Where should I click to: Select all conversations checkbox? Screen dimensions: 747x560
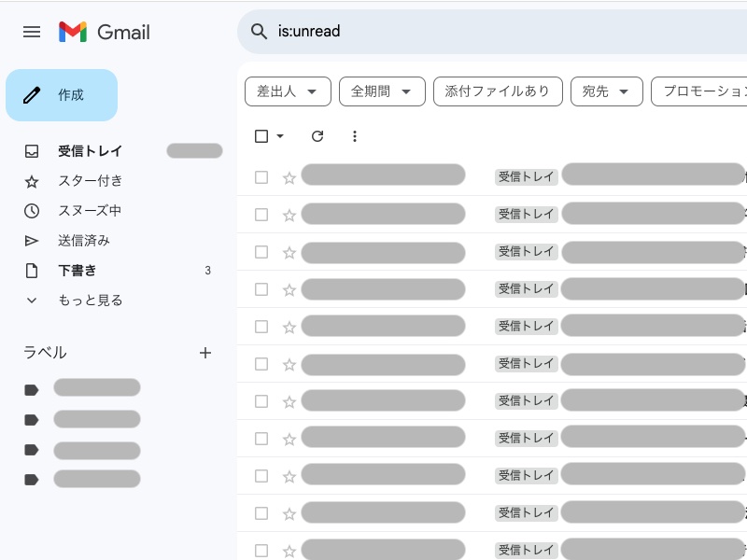coord(261,136)
